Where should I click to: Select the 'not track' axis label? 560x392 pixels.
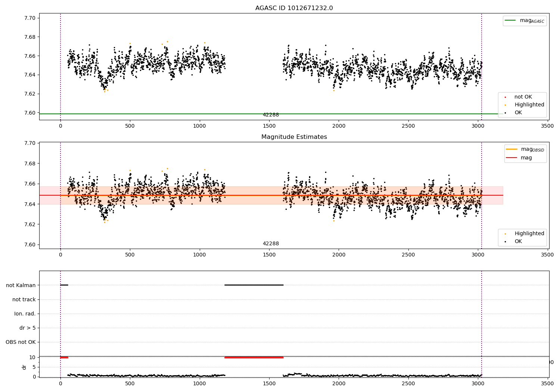tap(24, 300)
